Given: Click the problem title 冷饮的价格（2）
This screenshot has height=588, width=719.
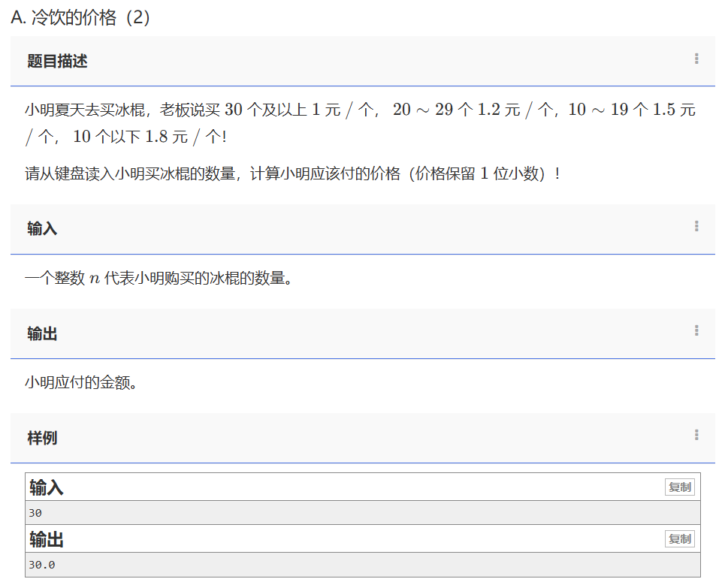Looking at the screenshot, I should [81, 17].
